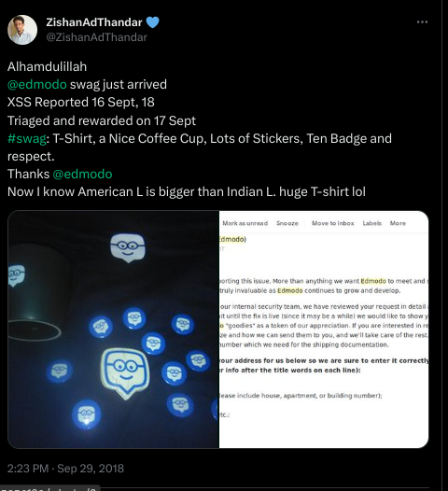Open the #swag hashtag link
The image size is (448, 491).
click(27, 138)
